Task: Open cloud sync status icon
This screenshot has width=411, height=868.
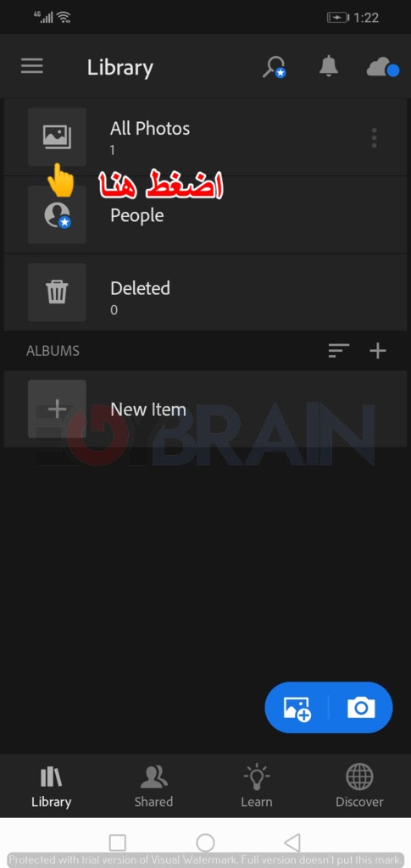Action: click(x=383, y=68)
